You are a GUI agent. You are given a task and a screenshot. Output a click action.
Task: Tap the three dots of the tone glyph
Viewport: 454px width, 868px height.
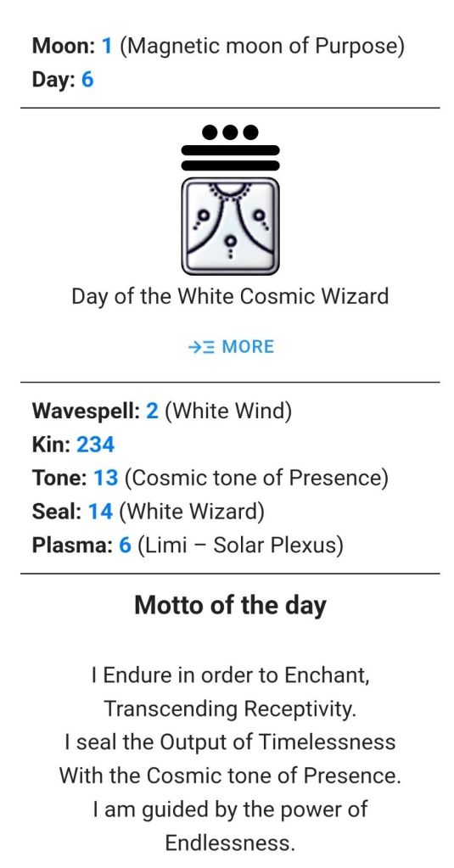[x=230, y=132]
